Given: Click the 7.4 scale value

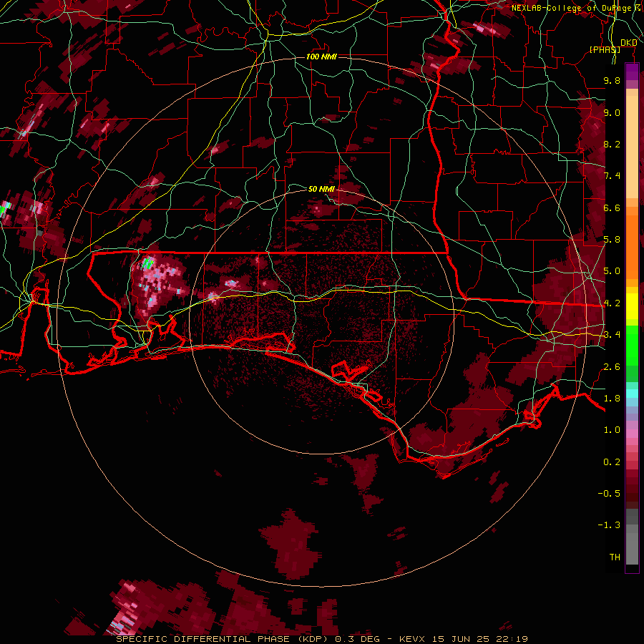Looking at the screenshot, I should pos(612,176).
